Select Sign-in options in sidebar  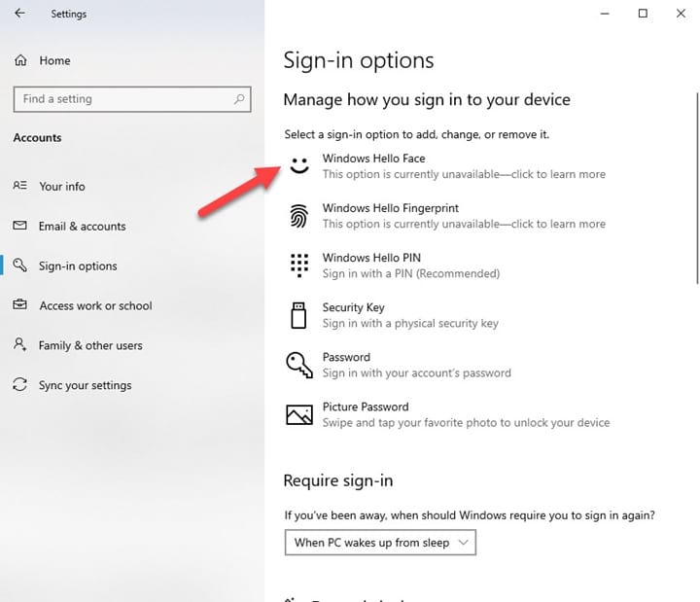point(78,266)
